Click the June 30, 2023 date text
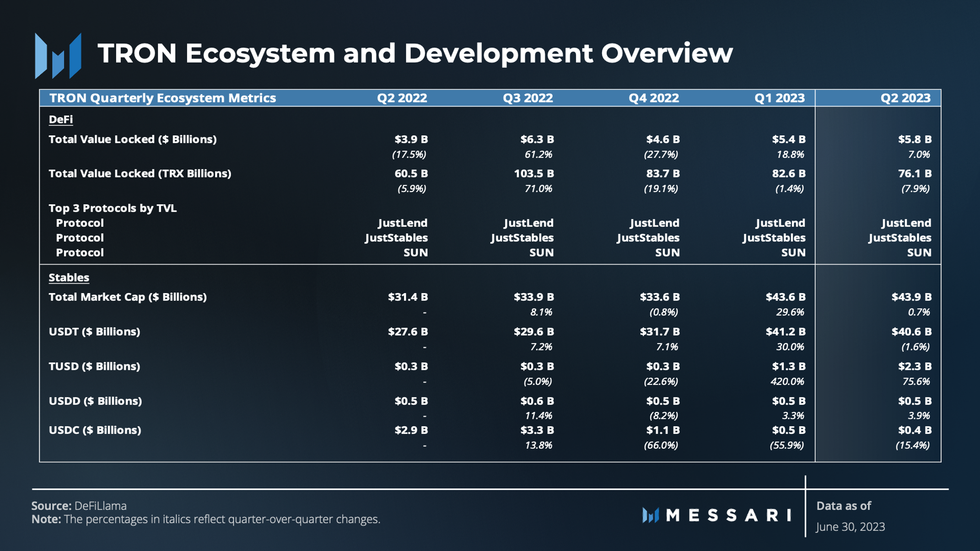 click(851, 527)
